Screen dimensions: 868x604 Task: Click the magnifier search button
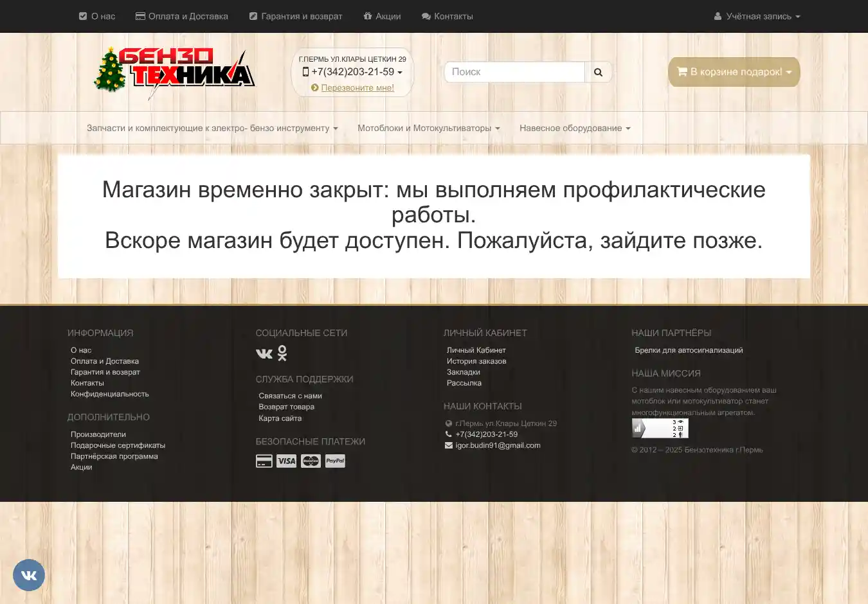coord(598,72)
